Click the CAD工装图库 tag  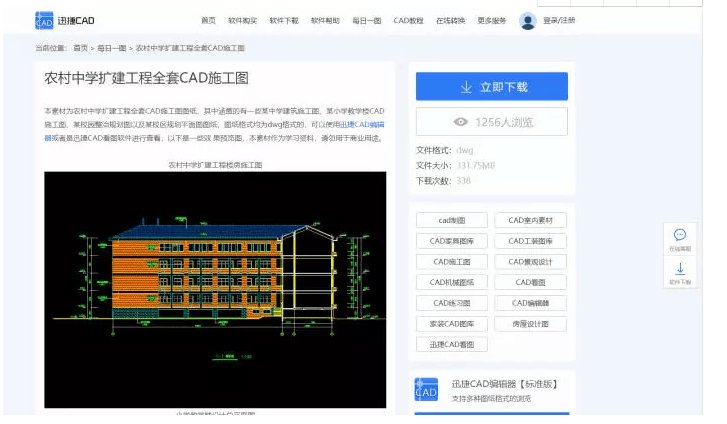(x=530, y=241)
